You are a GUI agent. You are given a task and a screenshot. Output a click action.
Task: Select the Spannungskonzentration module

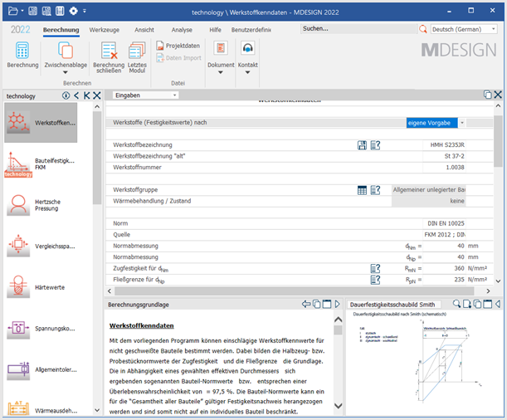(x=41, y=329)
